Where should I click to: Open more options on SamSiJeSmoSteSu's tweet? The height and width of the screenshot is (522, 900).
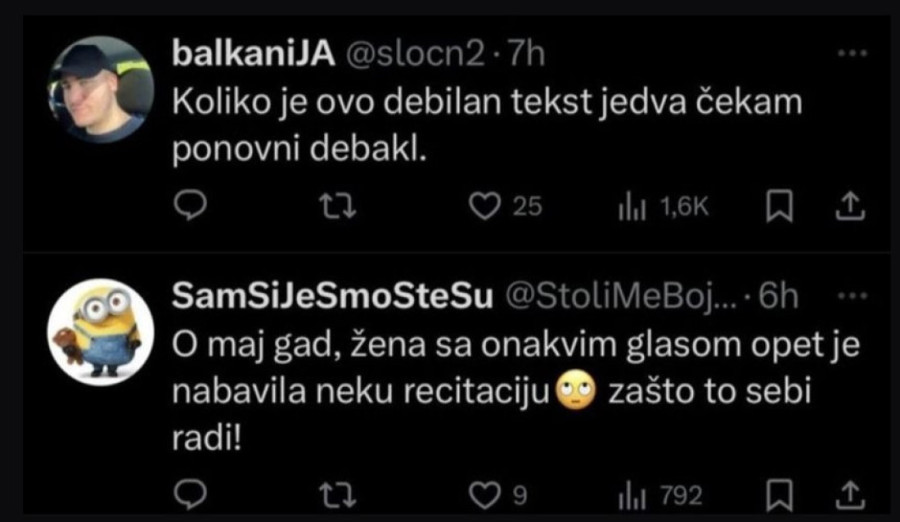click(x=851, y=297)
